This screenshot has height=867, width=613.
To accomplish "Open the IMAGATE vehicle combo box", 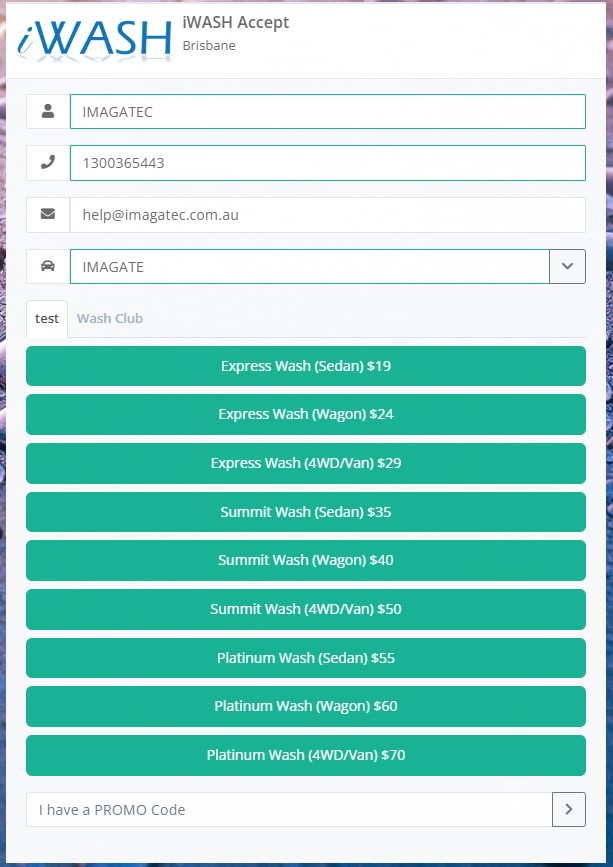I will 309,267.
